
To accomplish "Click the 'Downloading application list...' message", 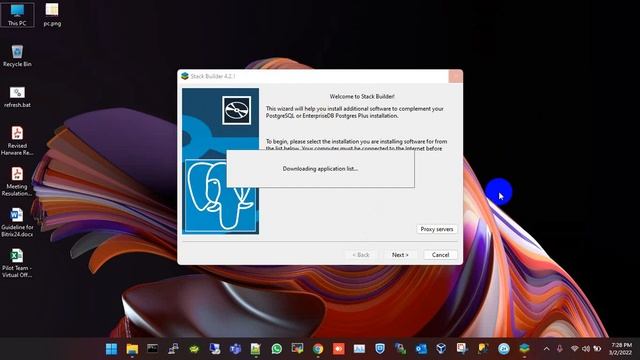I will (320, 169).
